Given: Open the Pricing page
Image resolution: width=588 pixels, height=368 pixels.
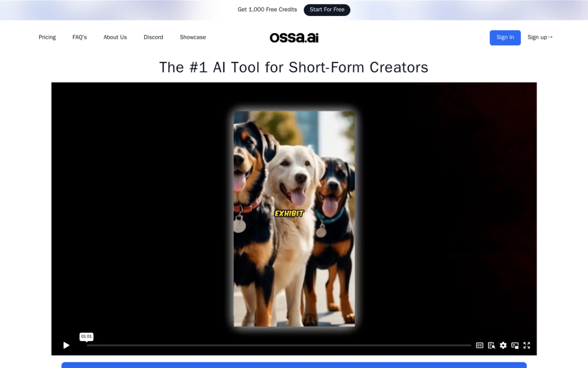Looking at the screenshot, I should click(47, 37).
